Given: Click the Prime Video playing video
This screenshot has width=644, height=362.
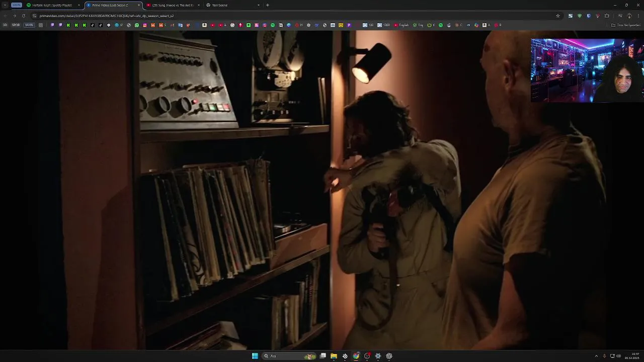Looking at the screenshot, I should [x=322, y=190].
